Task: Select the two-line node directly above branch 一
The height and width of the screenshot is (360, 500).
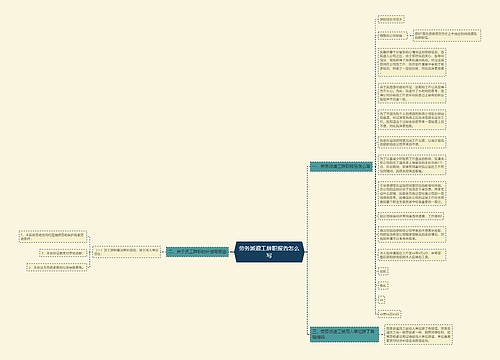Action: coord(412,142)
